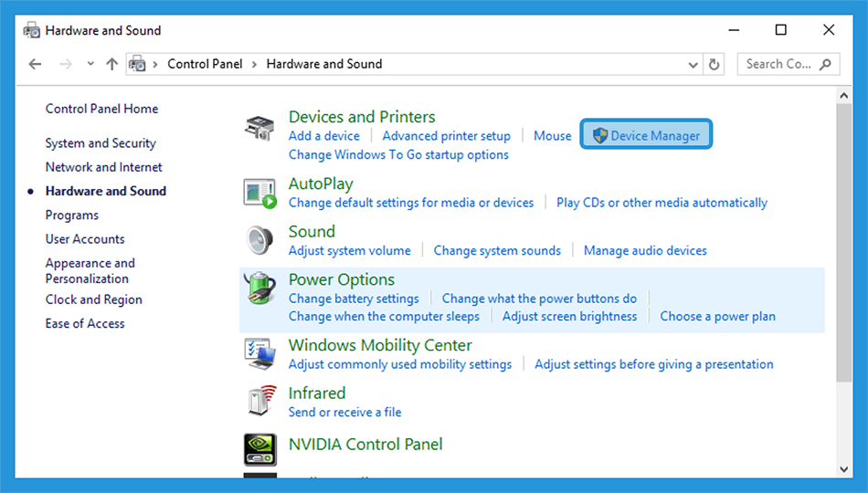Image resolution: width=868 pixels, height=493 pixels.
Task: Click the NVIDIA Control Panel icon
Action: 259,450
